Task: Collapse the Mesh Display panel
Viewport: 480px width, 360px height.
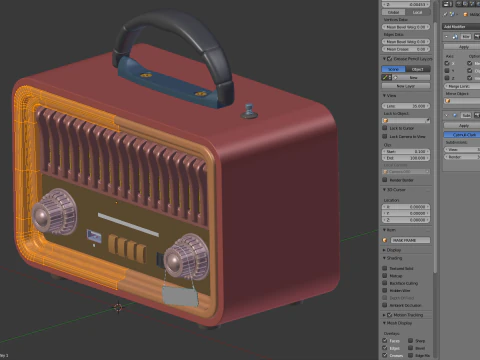Action: coord(384,323)
